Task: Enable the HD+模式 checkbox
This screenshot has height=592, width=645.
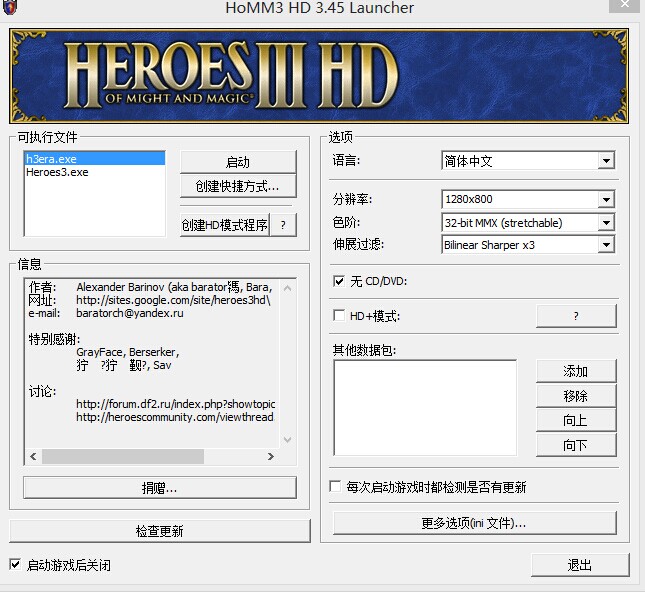Action: (x=339, y=316)
